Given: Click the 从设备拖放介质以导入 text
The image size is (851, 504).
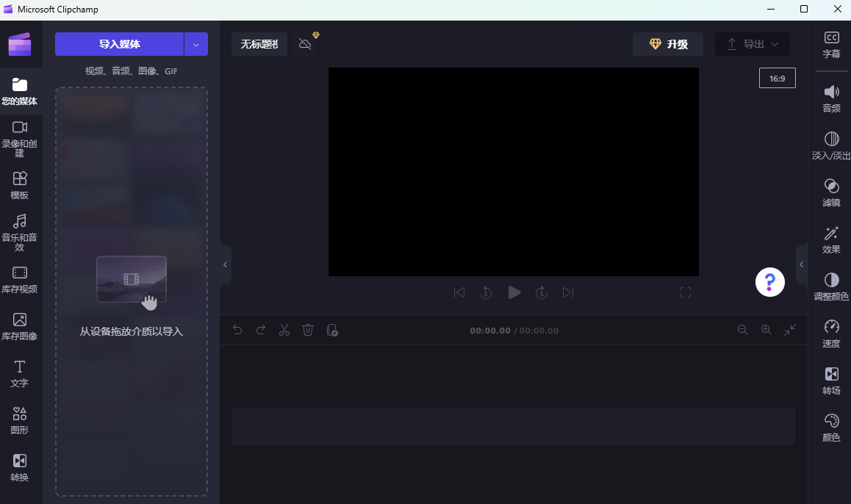Looking at the screenshot, I should tap(132, 331).
